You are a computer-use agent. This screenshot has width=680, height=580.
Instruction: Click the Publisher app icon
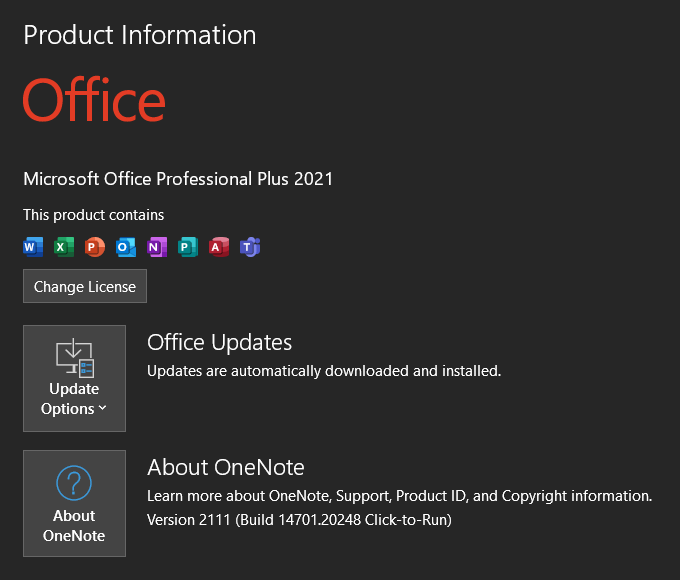[x=188, y=247]
